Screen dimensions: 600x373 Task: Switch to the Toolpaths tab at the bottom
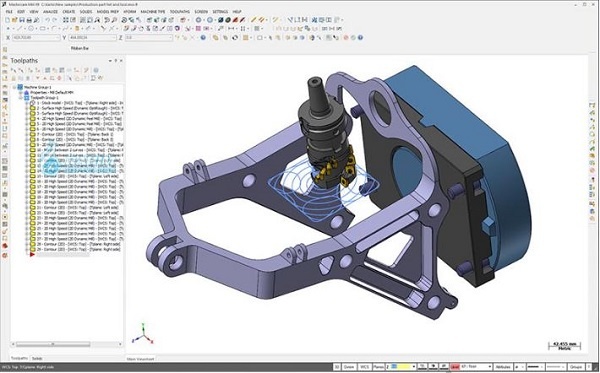pos(19,358)
